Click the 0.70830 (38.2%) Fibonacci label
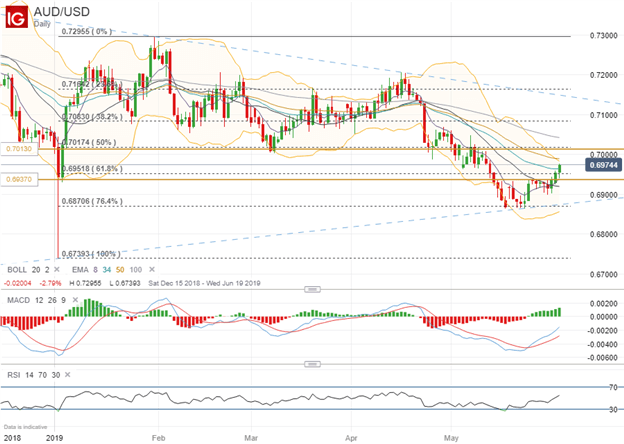 (92, 117)
